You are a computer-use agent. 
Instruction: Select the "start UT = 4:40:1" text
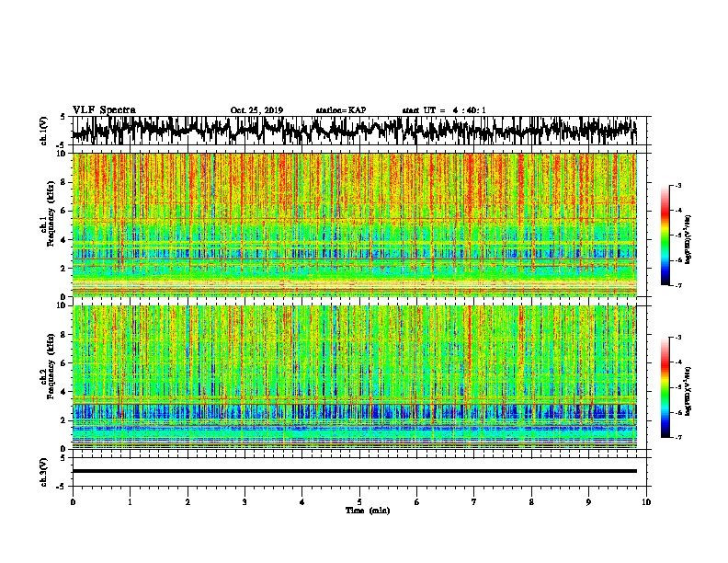pyautogui.click(x=444, y=110)
